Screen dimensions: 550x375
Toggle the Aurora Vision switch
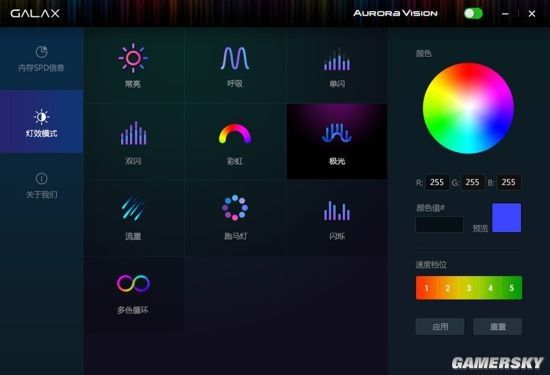coord(473,14)
